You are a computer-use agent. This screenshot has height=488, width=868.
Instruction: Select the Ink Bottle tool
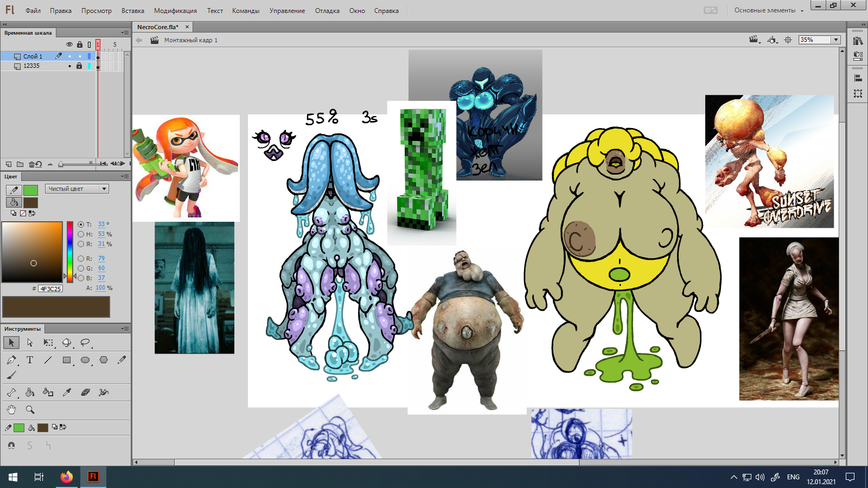point(48,393)
